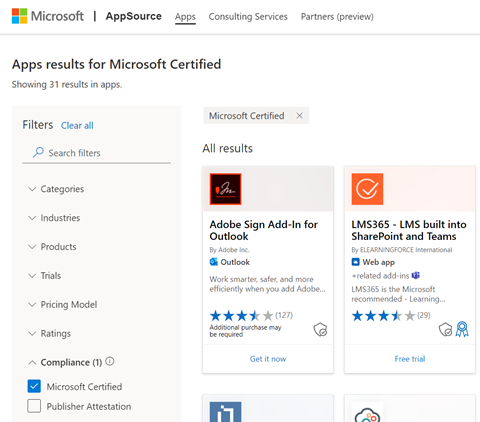Open the Apps tab
The width and height of the screenshot is (480, 422).
point(185,17)
